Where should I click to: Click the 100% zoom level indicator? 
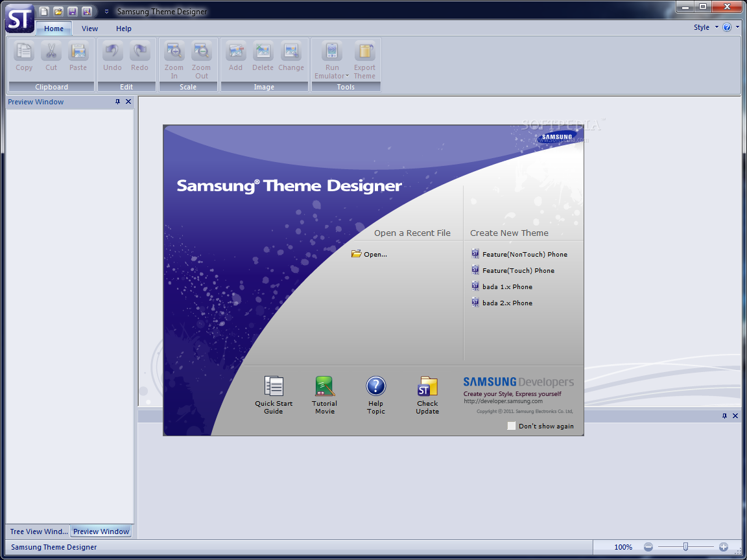pos(623,547)
